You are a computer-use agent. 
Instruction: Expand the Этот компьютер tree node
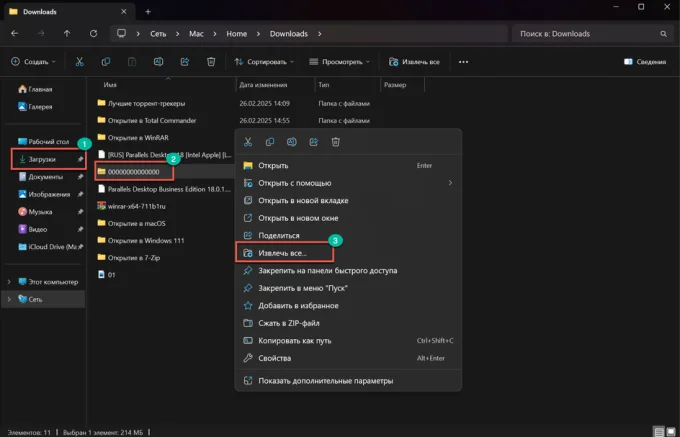(x=9, y=282)
